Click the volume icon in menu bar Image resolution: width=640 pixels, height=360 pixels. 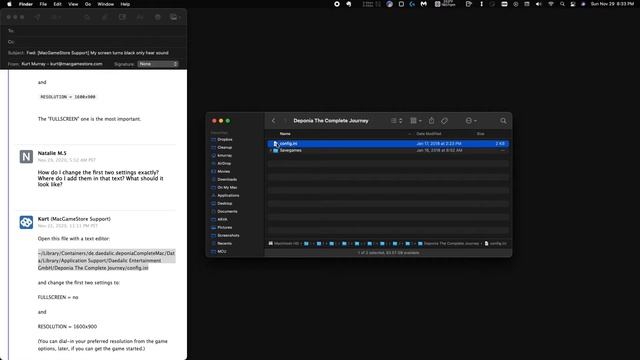(x=538, y=4)
